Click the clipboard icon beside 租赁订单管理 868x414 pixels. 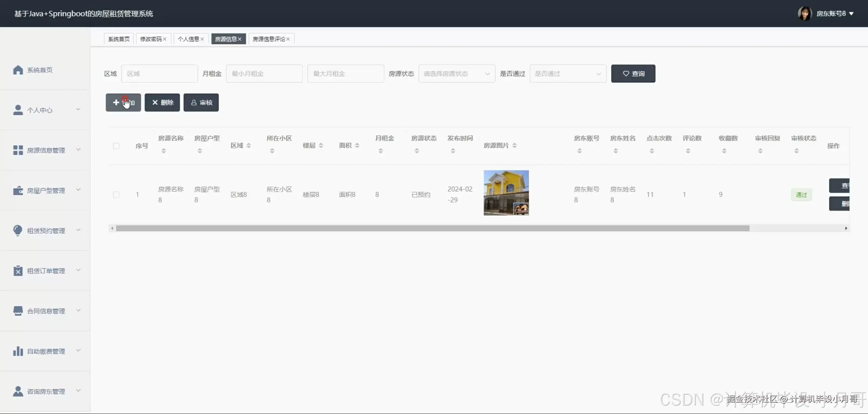[x=18, y=271]
